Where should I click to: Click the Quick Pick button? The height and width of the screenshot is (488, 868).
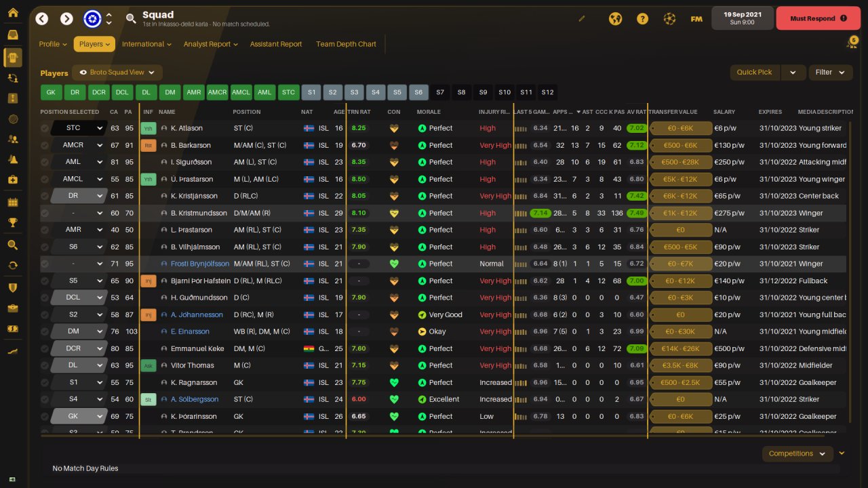[755, 73]
